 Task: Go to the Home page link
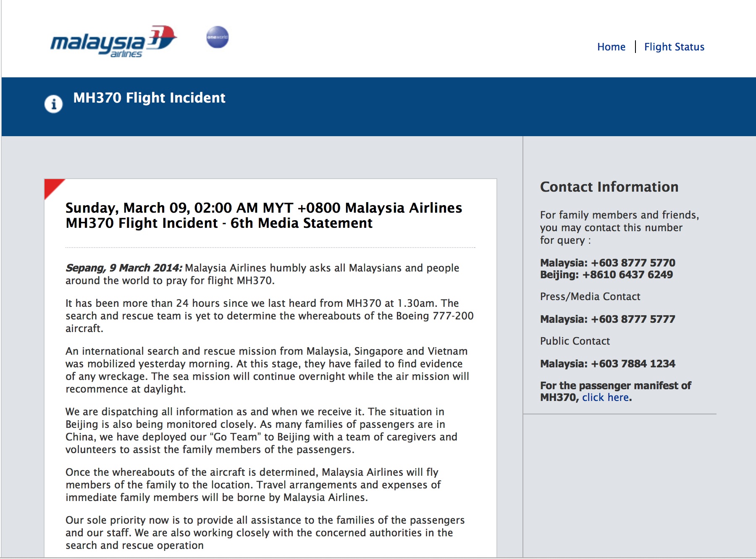pyautogui.click(x=611, y=47)
